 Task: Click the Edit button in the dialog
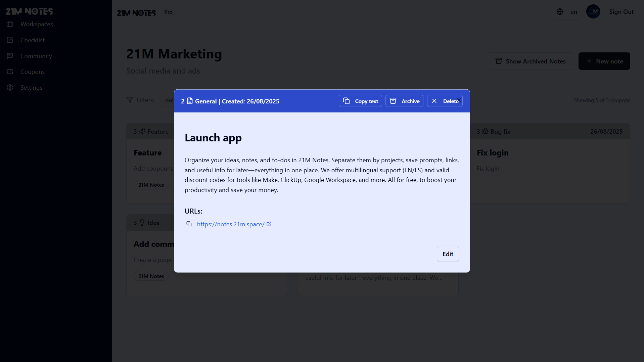448,254
